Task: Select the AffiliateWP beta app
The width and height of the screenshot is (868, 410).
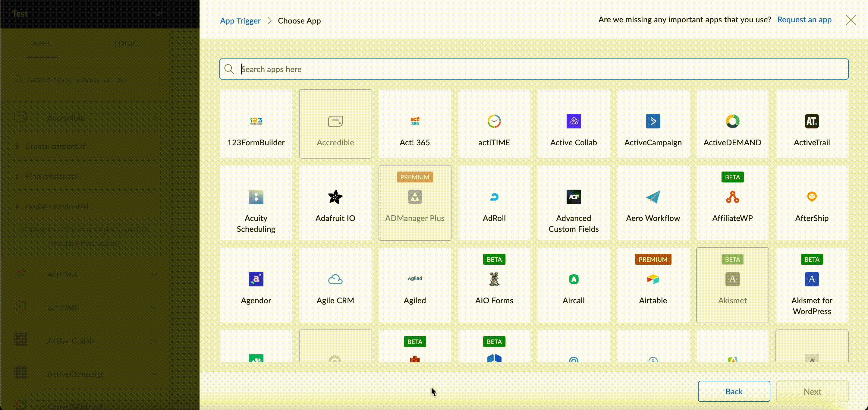Action: [x=732, y=203]
